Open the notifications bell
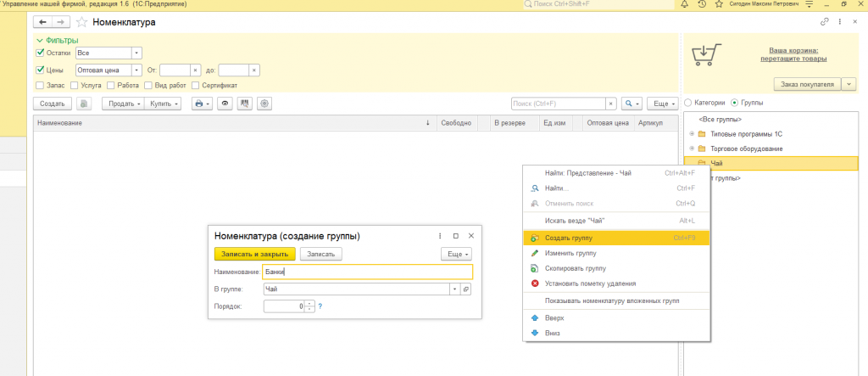This screenshot has width=868, height=376. pyautogui.click(x=684, y=4)
